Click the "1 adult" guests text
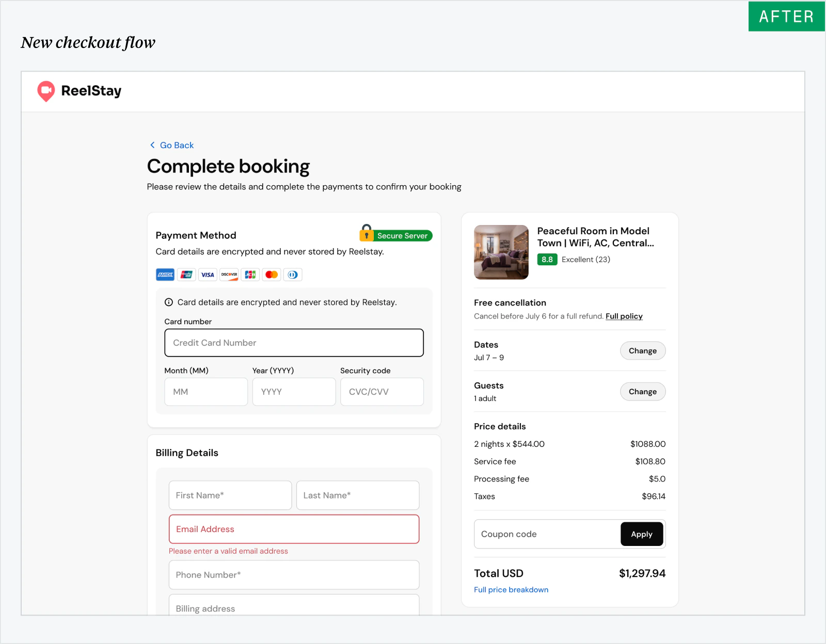This screenshot has height=644, width=826. [x=485, y=398]
